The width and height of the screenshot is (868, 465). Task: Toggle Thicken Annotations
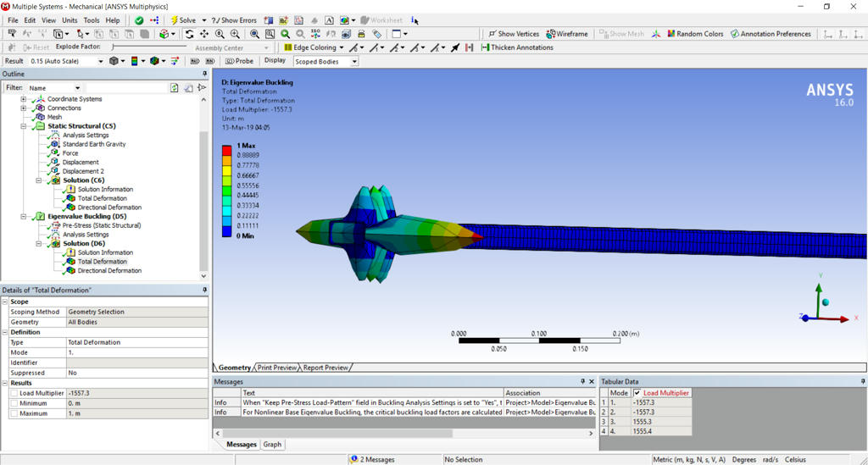point(517,47)
